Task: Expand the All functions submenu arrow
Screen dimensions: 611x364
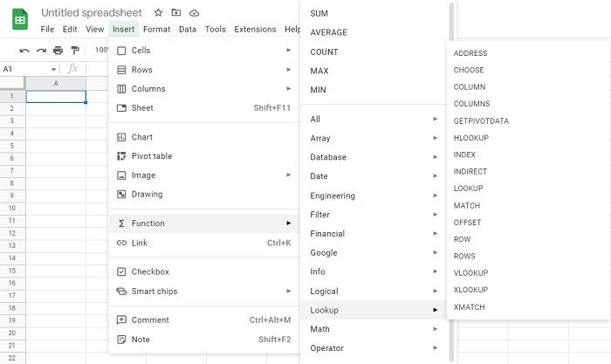Action: click(436, 119)
